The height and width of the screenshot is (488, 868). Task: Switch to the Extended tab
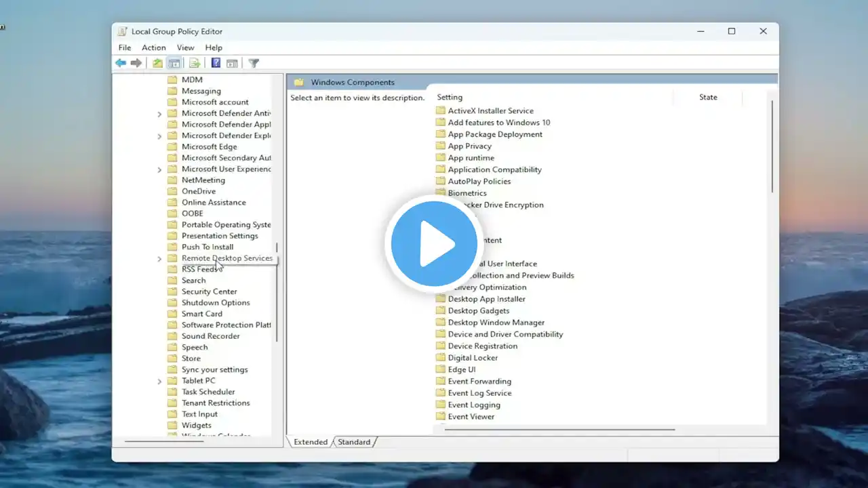pyautogui.click(x=311, y=442)
